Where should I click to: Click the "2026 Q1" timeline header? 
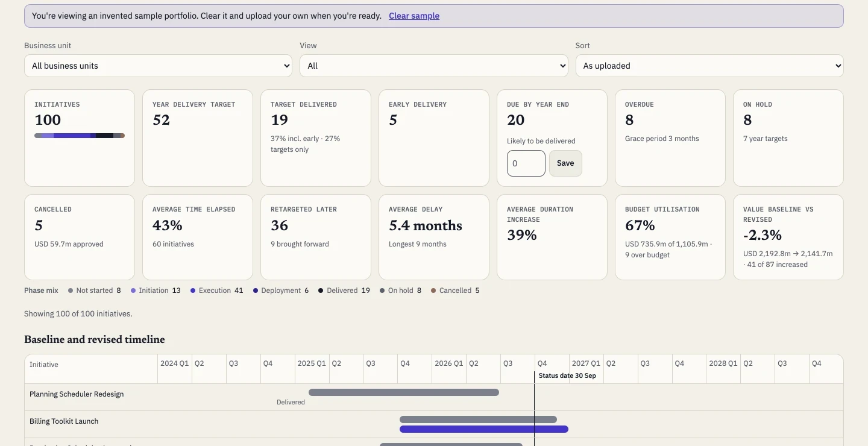point(449,363)
